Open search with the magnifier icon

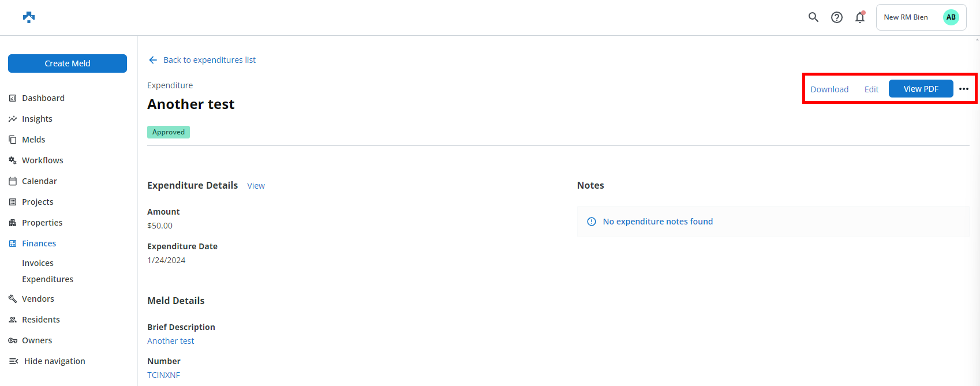tap(813, 17)
